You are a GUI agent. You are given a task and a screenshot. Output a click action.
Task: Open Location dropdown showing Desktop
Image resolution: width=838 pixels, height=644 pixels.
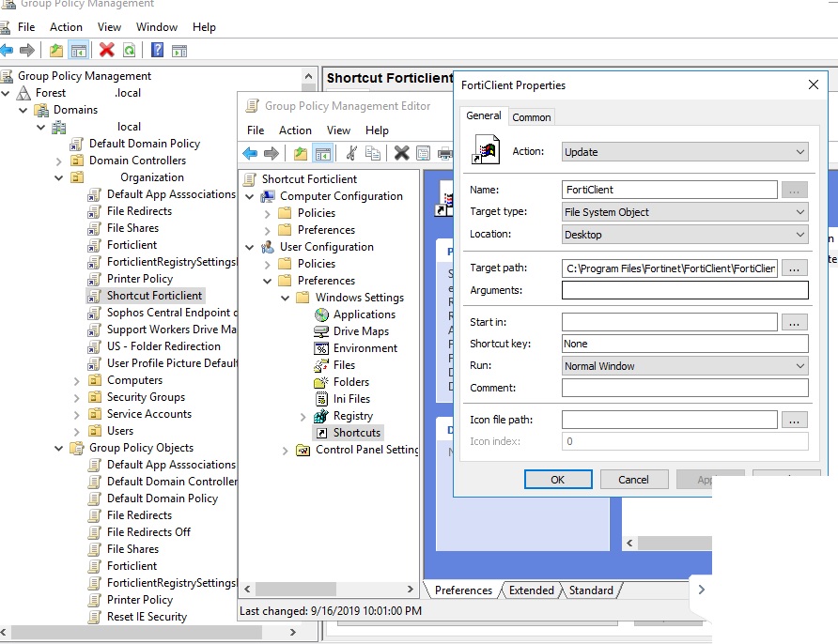pos(685,235)
